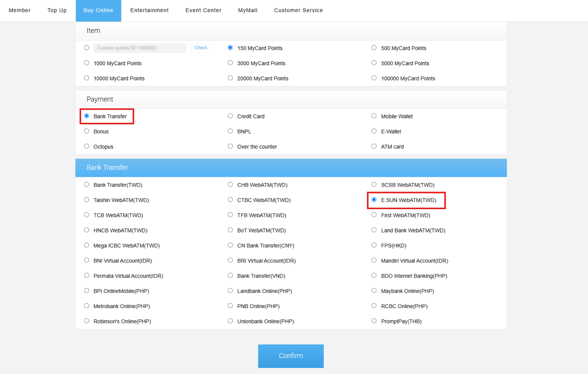Open the Top Up menu
This screenshot has width=588, height=374.
(57, 10)
